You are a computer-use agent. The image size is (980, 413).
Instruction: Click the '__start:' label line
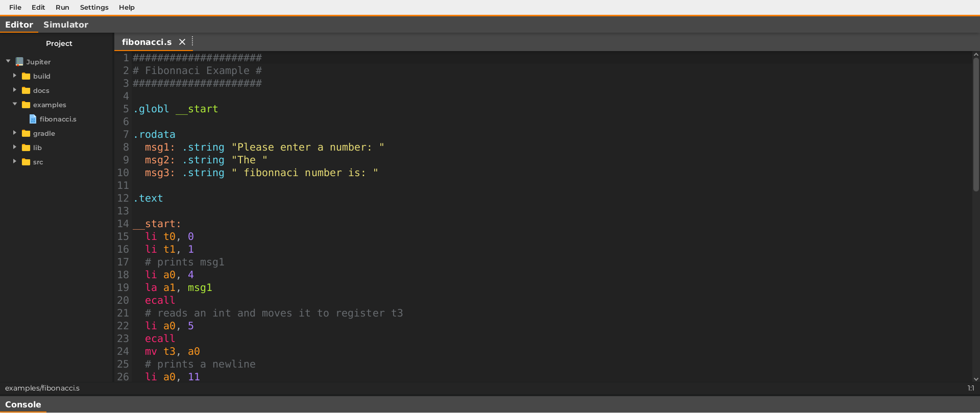(157, 224)
